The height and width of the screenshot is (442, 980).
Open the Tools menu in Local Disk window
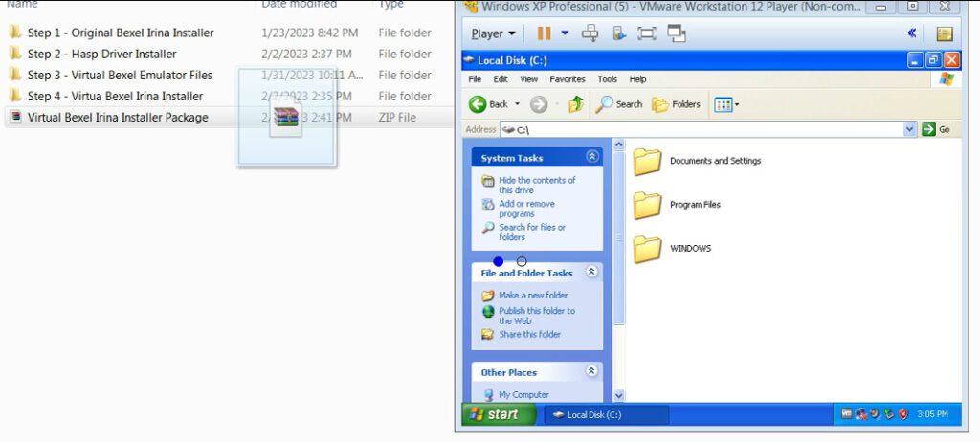(607, 79)
